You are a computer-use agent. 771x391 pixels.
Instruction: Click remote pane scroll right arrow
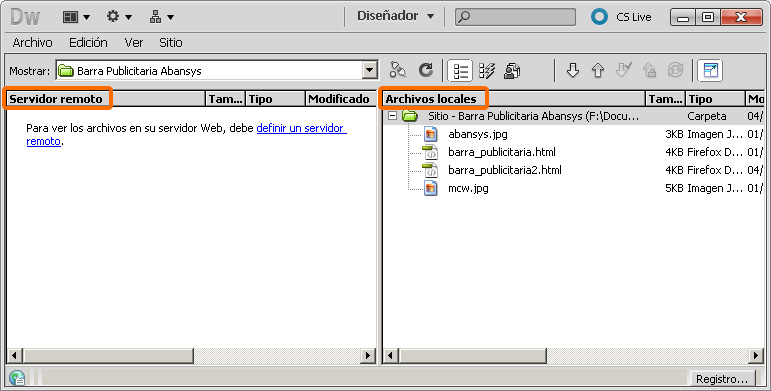[x=367, y=355]
